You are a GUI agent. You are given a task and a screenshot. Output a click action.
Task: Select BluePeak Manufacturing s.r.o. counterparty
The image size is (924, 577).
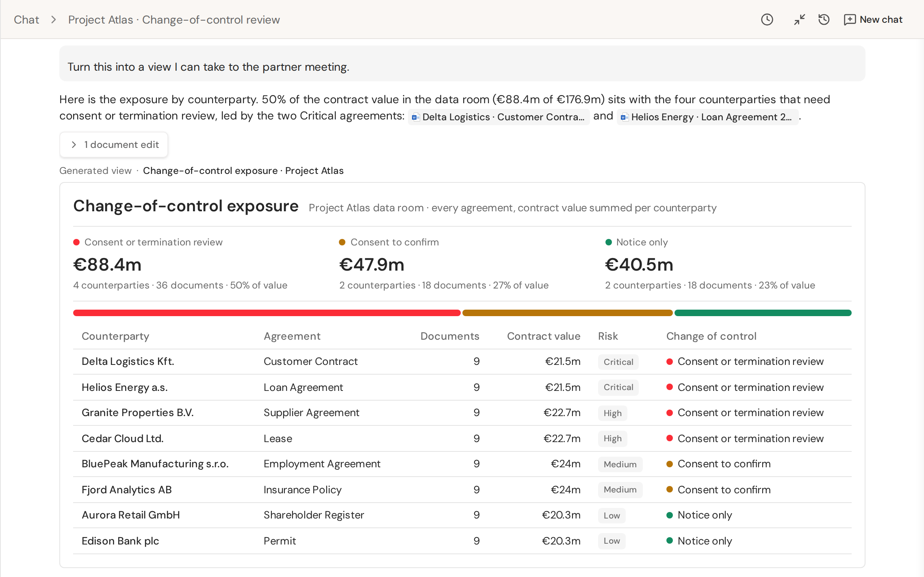click(x=155, y=464)
